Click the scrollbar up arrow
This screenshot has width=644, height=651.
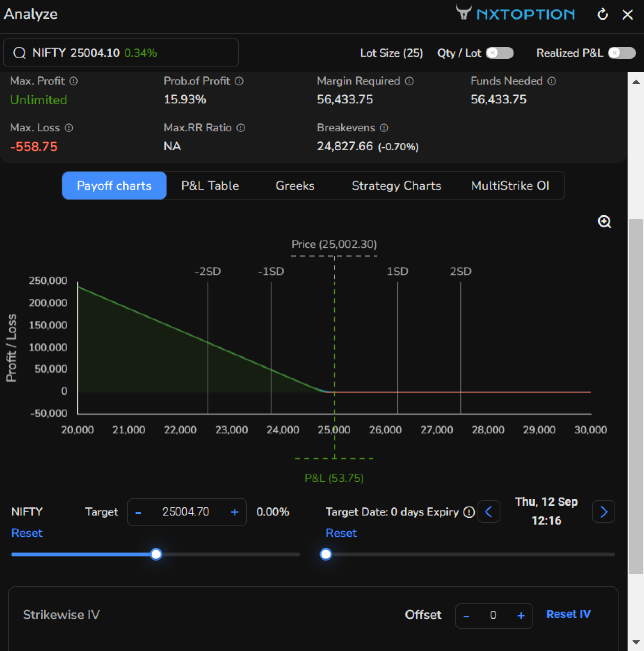coord(636,82)
